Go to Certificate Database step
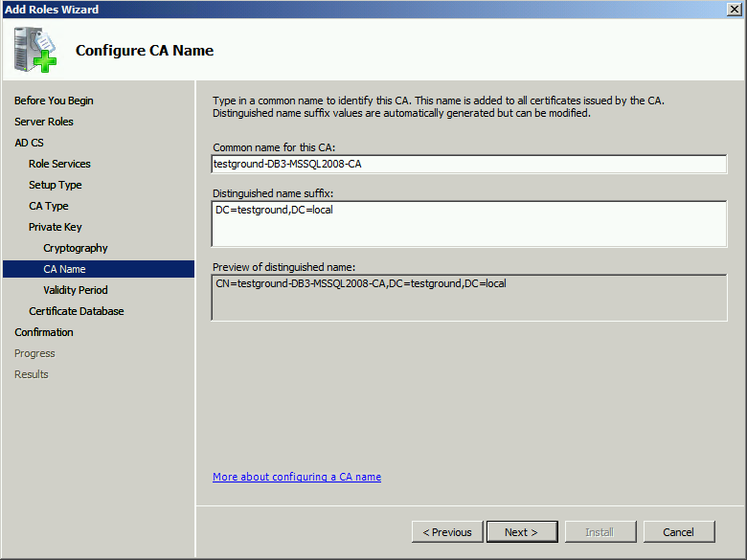The width and height of the screenshot is (747, 560). coord(77,311)
